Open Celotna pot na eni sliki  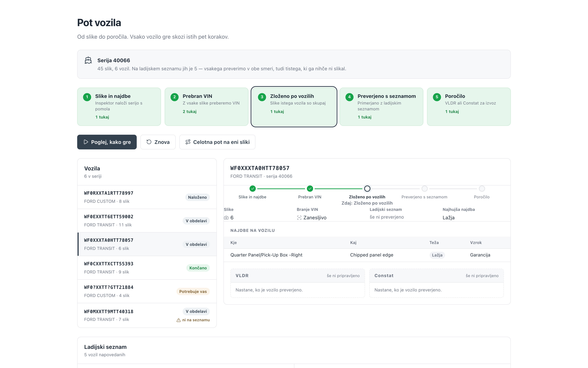217,142
